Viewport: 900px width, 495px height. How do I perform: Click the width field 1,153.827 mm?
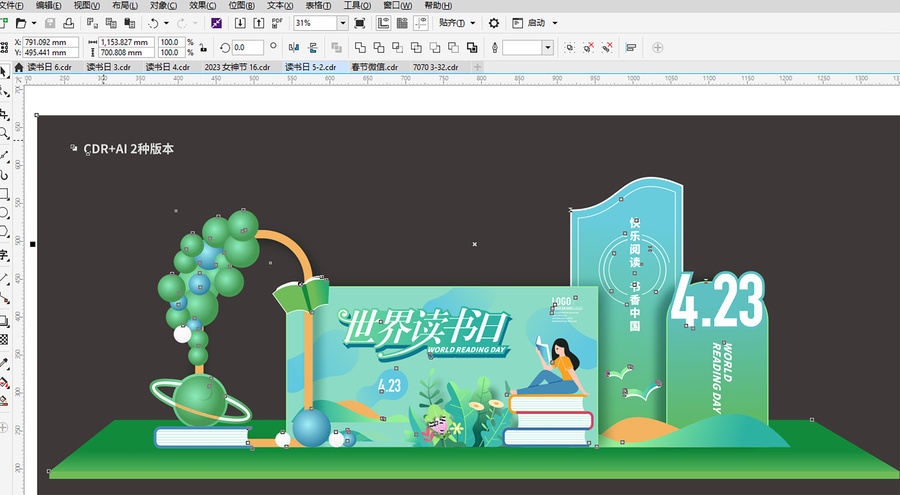coord(127,42)
